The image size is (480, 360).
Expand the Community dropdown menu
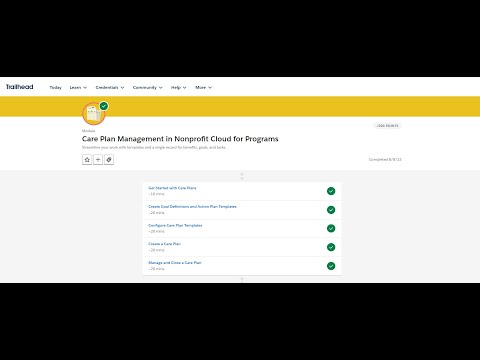(x=148, y=88)
